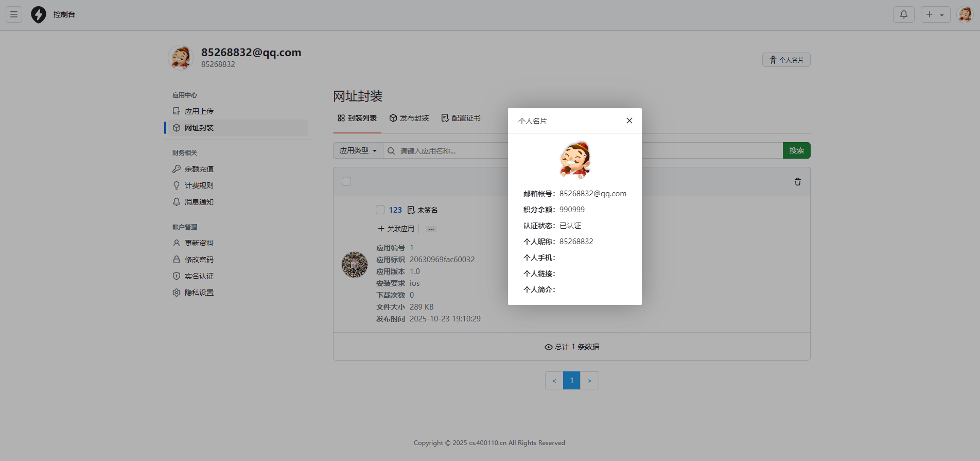Open notifications bell in header
980x461 pixels.
click(903, 14)
